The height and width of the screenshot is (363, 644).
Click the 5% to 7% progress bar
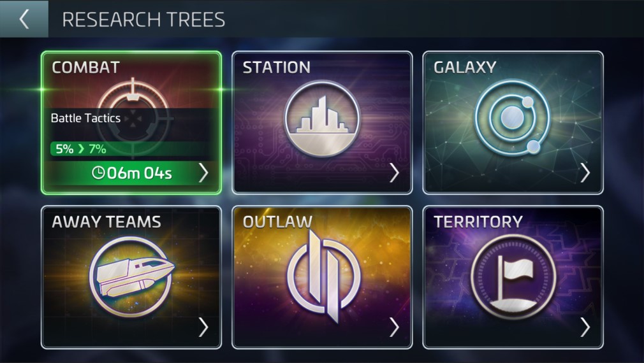click(x=131, y=148)
